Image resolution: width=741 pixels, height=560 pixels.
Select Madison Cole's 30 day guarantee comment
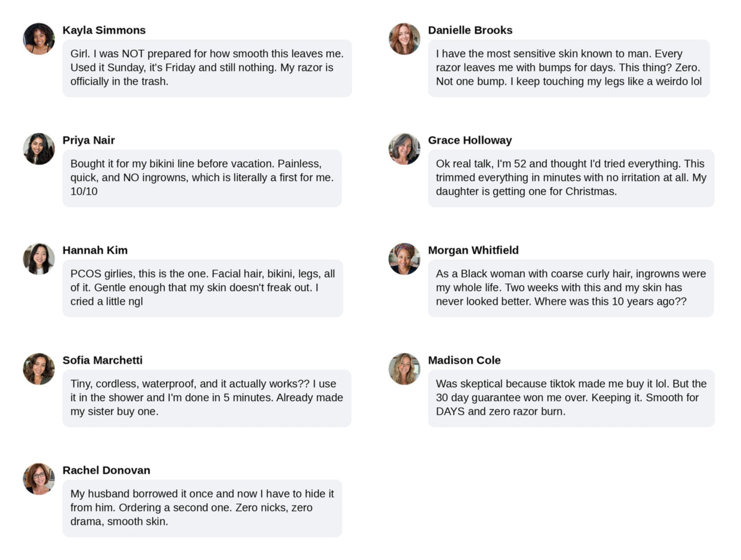(x=571, y=398)
